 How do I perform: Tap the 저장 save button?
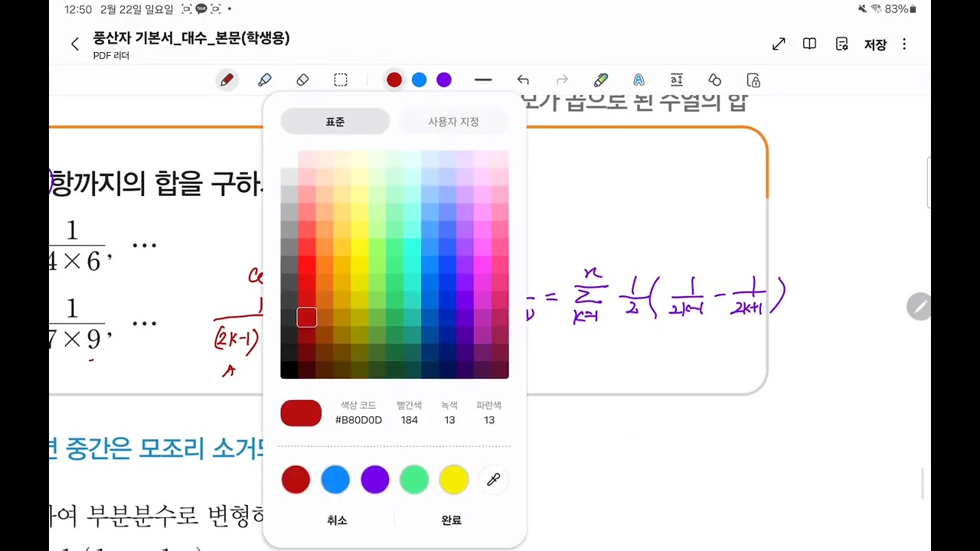(x=875, y=44)
